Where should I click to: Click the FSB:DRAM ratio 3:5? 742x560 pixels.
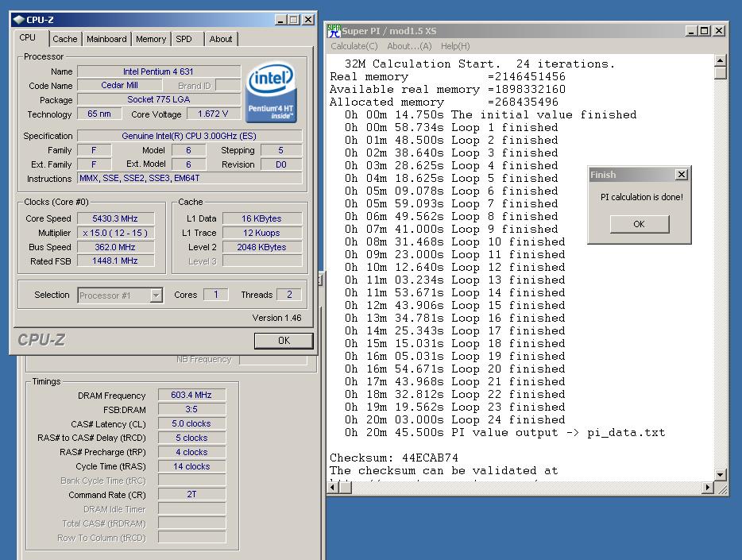click(191, 409)
